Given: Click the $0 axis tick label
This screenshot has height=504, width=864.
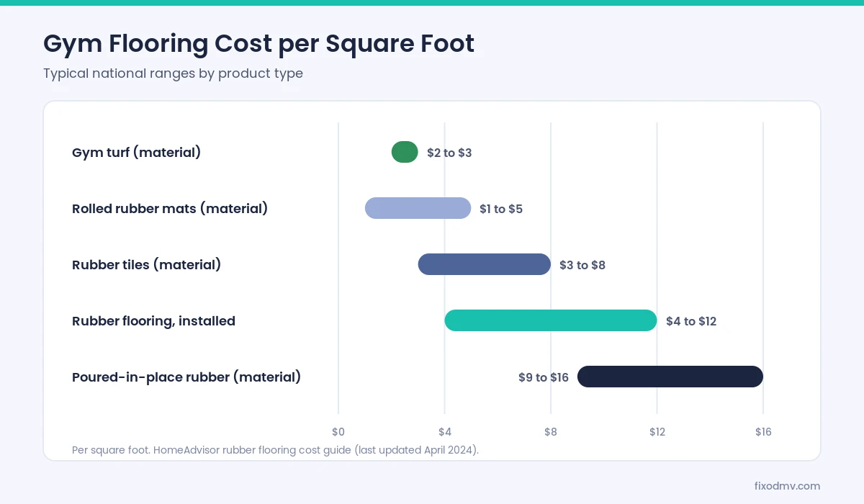Looking at the screenshot, I should tap(338, 432).
